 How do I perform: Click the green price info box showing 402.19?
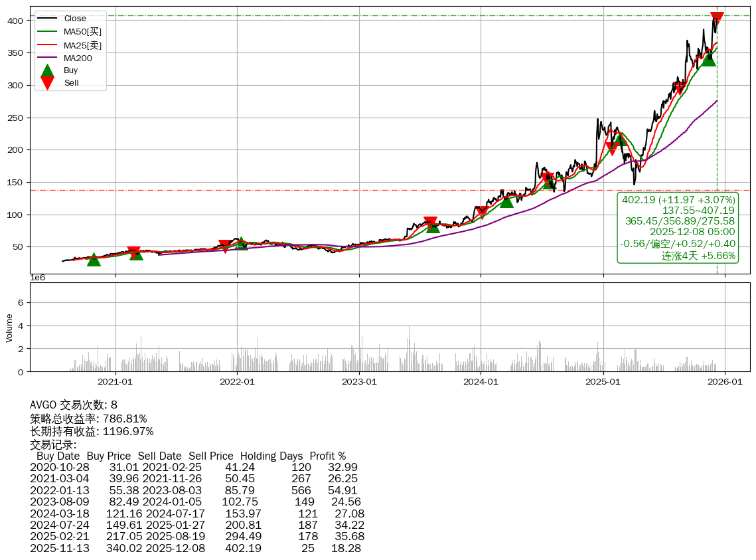pyautogui.click(x=678, y=228)
